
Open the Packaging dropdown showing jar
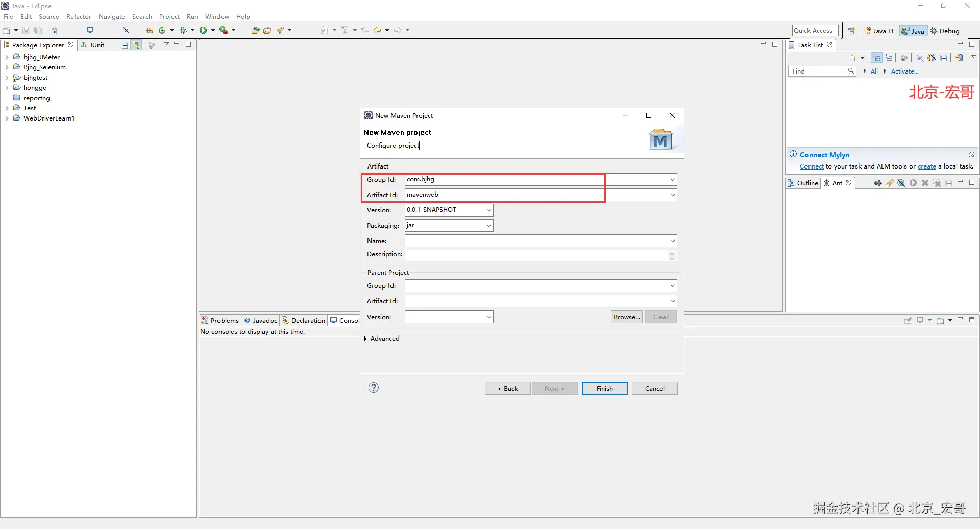(488, 226)
